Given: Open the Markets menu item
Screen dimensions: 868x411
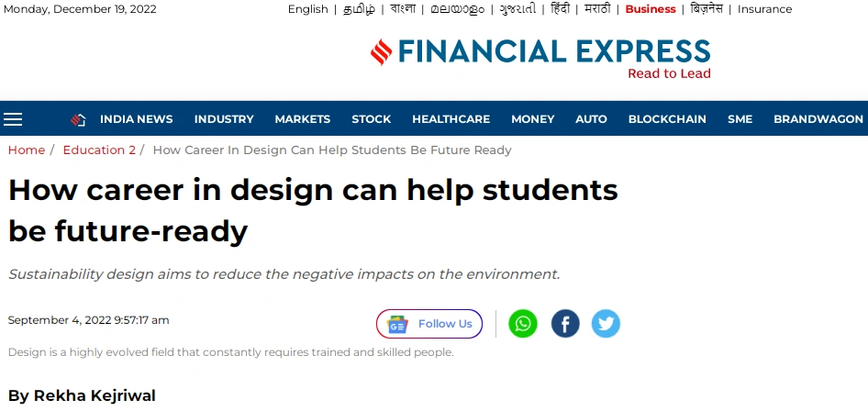Looking at the screenshot, I should (x=302, y=119).
